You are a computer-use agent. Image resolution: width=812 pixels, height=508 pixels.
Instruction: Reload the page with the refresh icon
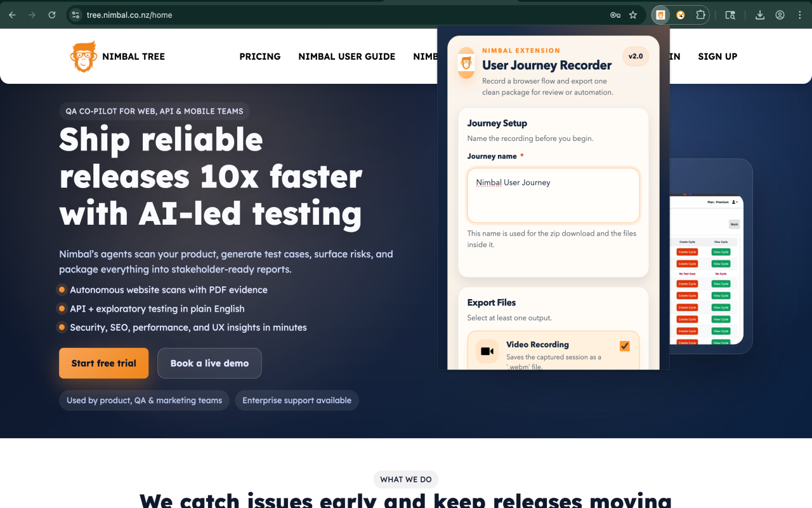click(x=52, y=15)
